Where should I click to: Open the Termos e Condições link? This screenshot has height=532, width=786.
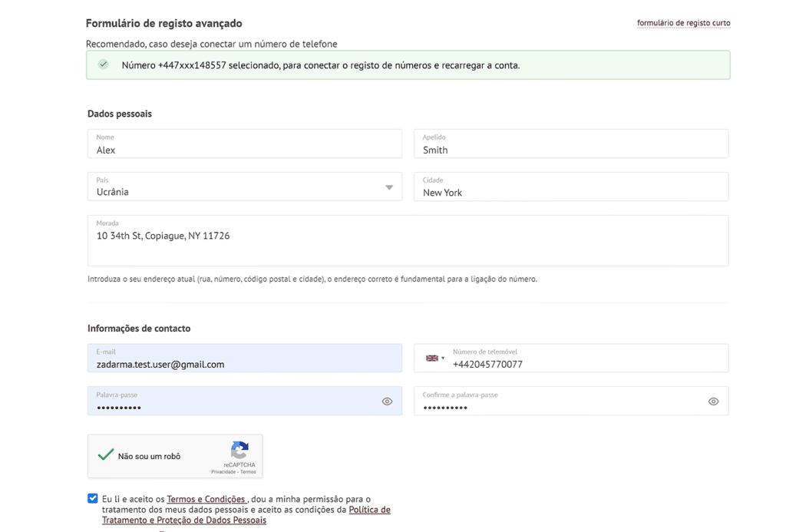[x=206, y=498]
